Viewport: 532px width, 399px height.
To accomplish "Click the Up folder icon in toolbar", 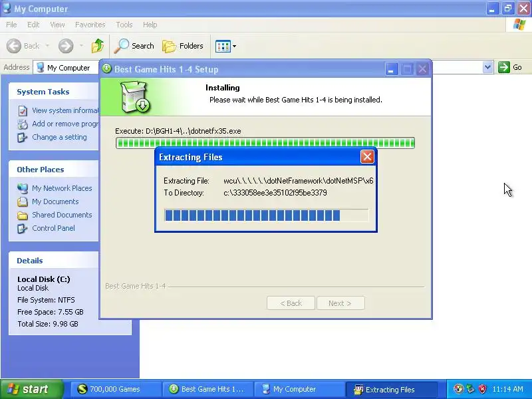I will click(98, 46).
